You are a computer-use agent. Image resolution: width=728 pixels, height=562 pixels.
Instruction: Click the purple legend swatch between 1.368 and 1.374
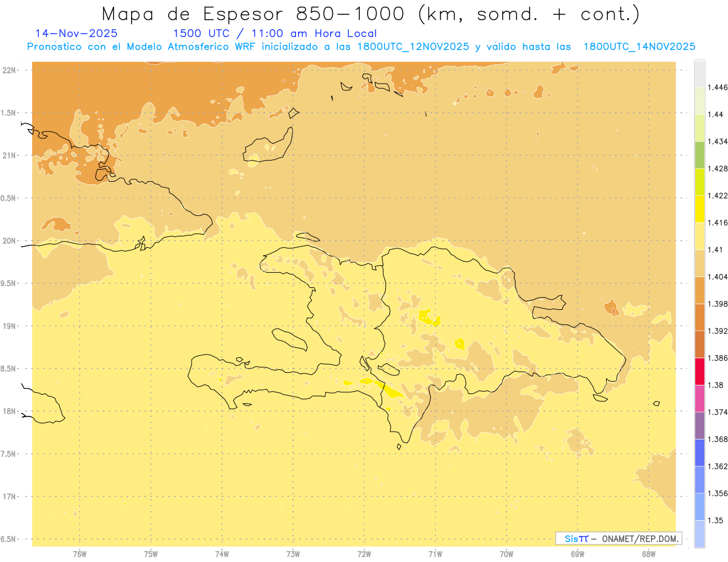coord(699,426)
